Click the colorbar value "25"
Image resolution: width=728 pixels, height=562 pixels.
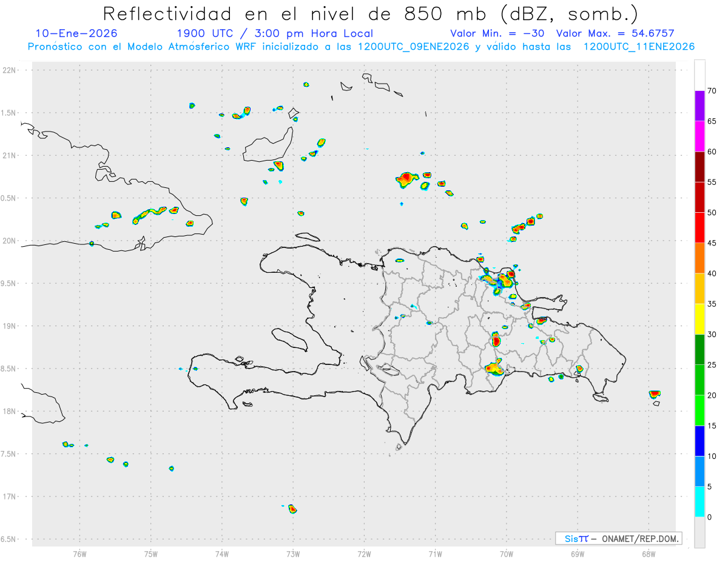point(712,365)
